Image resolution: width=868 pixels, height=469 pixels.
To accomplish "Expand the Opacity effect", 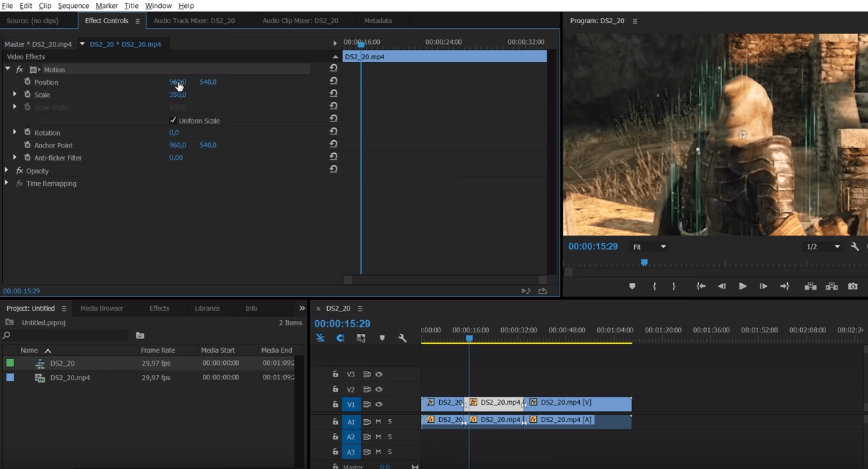I will 6,171.
